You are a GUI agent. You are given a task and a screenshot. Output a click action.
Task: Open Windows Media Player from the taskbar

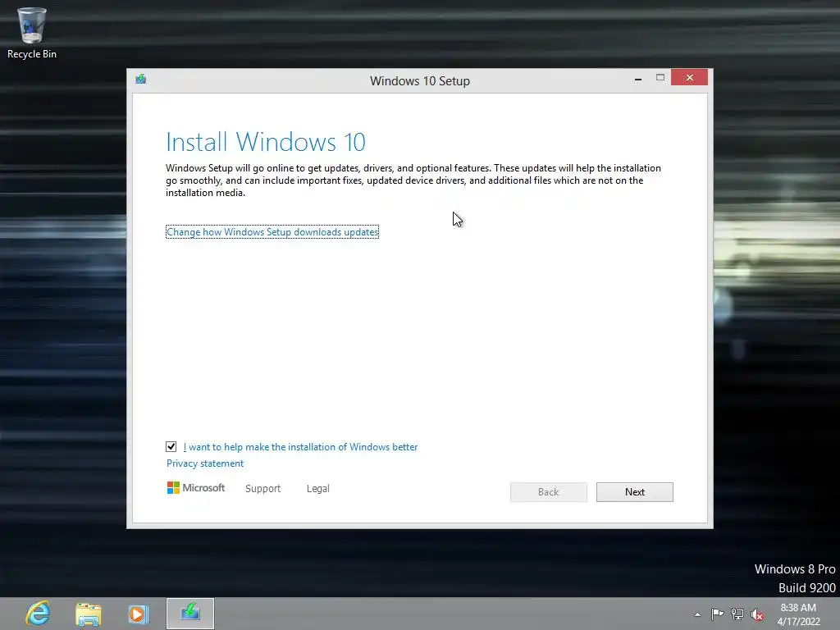(138, 614)
